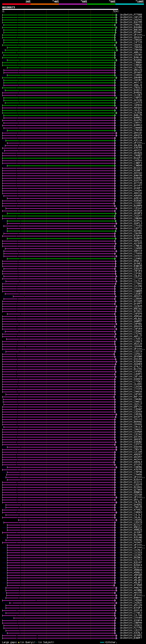
Task: Click the alignment bar for UniRef100_P77988
Action: (59, 15)
